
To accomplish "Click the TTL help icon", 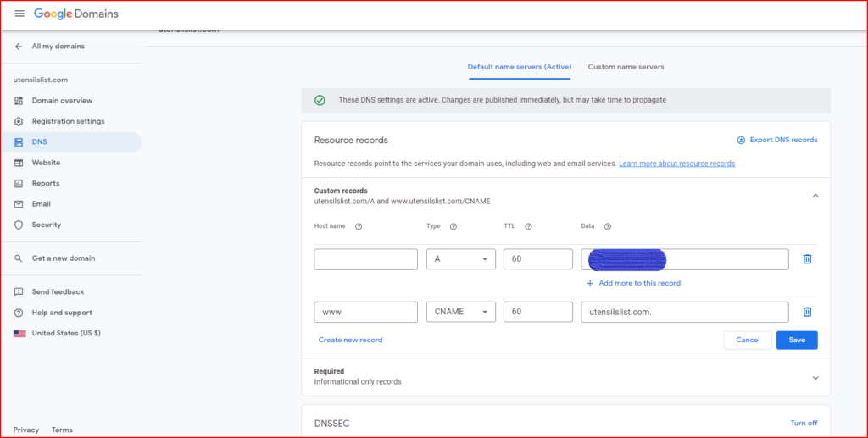I will [x=528, y=226].
